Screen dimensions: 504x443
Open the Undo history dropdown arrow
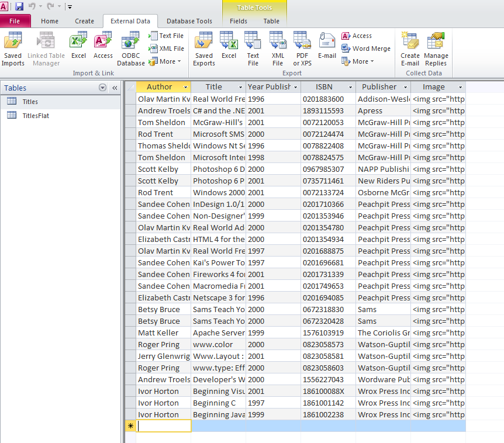tap(40, 6)
